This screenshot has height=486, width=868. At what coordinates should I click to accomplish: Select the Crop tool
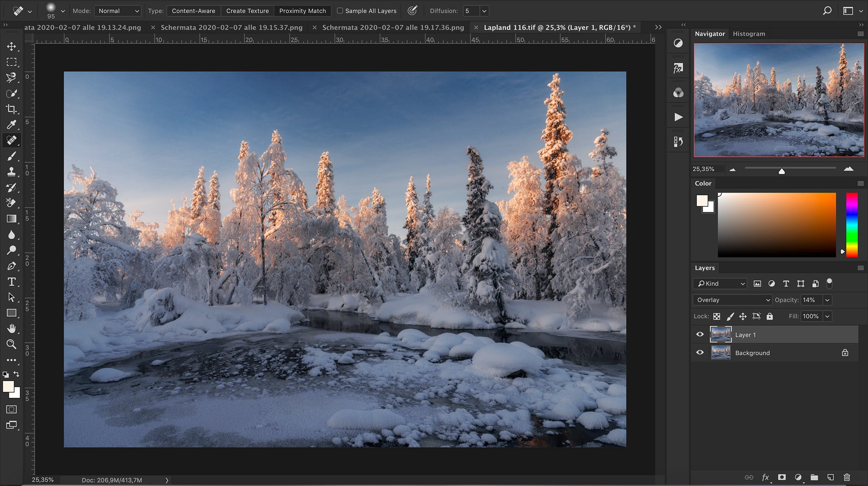click(x=11, y=109)
